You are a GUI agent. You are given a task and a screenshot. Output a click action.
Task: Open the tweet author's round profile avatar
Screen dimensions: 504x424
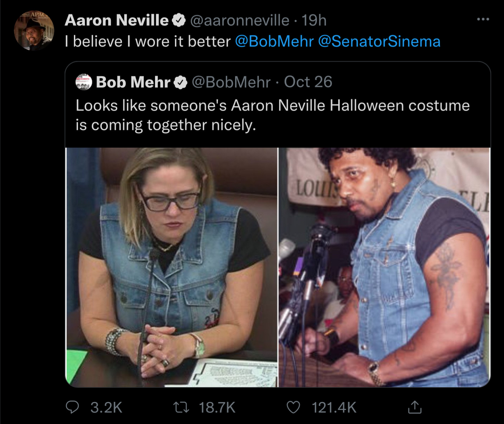click(x=34, y=30)
